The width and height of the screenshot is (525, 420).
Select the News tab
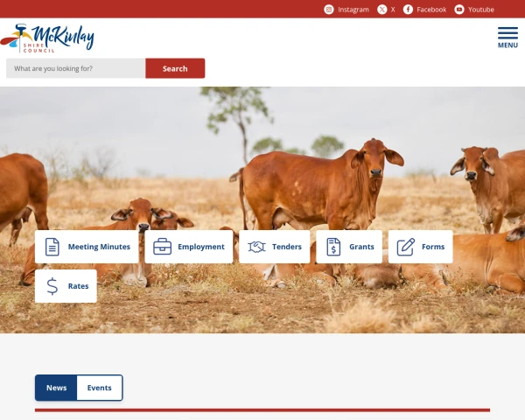56,388
